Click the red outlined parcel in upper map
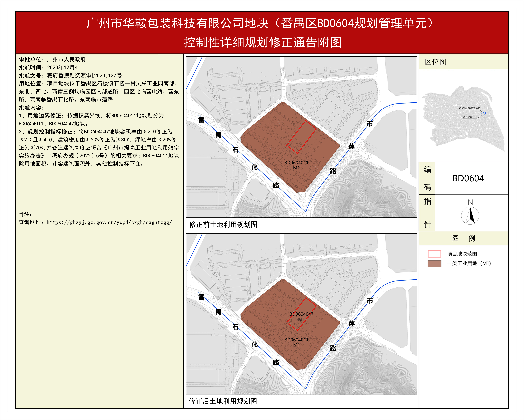This screenshot has width=524, height=420. (301, 137)
